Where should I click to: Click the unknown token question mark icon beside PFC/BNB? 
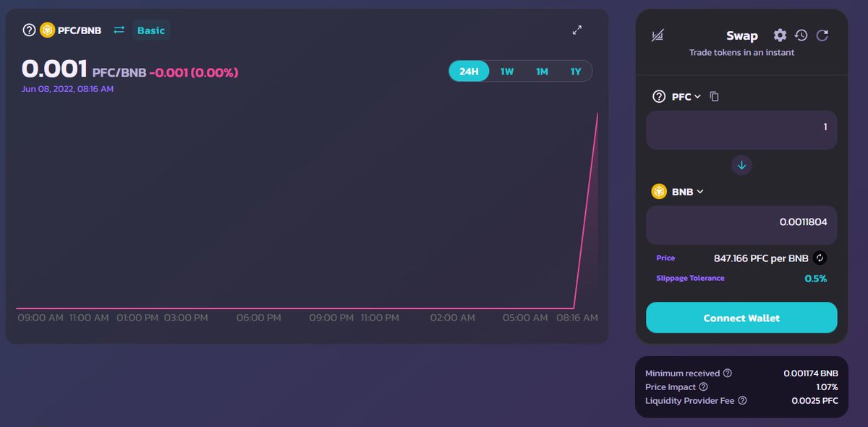point(29,30)
